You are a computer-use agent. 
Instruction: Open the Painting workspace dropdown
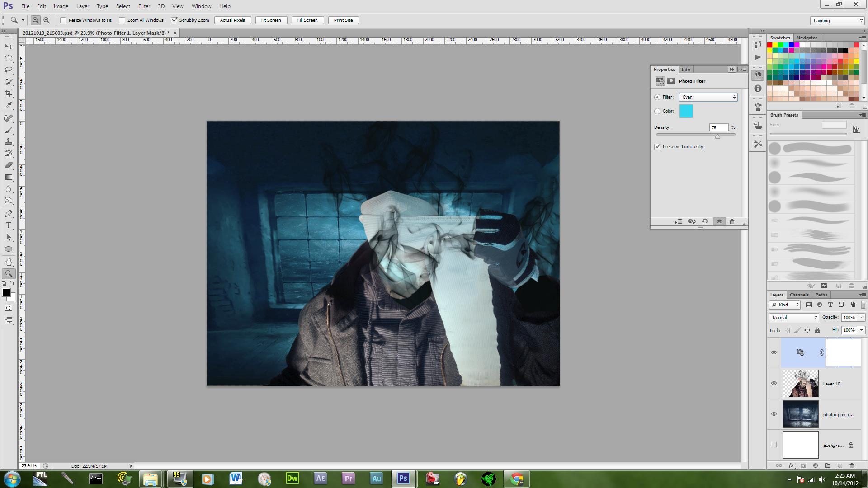[x=837, y=20]
